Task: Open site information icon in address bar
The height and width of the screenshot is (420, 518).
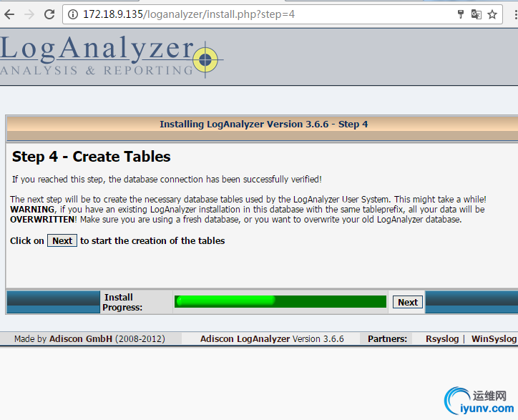Action: pos(73,14)
